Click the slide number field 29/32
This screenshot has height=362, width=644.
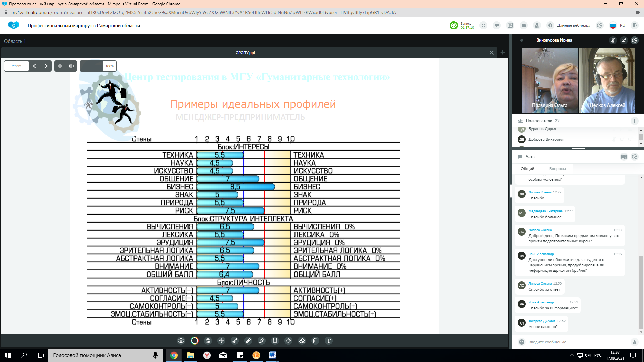coord(16,66)
